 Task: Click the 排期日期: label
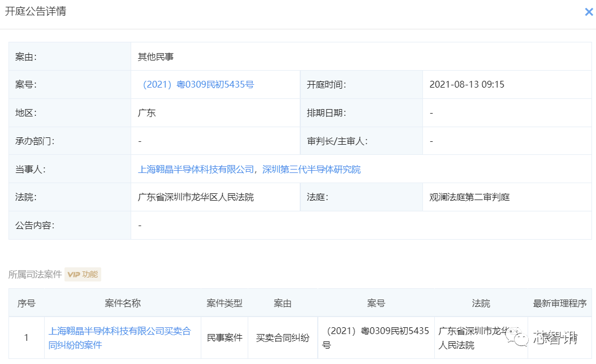coord(326,113)
